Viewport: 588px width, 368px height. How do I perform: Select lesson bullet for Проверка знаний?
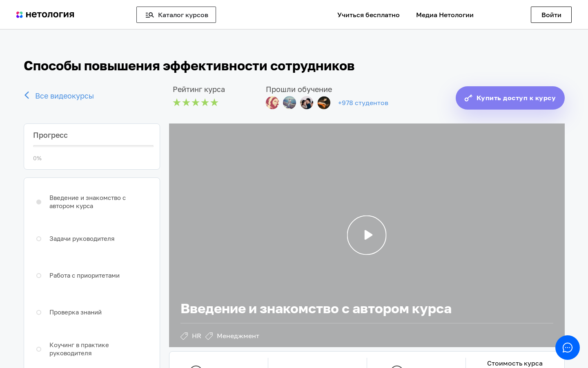pyautogui.click(x=39, y=312)
